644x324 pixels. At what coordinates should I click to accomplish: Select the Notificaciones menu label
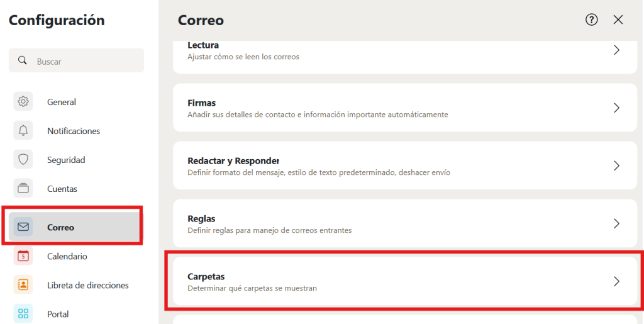[x=74, y=131]
